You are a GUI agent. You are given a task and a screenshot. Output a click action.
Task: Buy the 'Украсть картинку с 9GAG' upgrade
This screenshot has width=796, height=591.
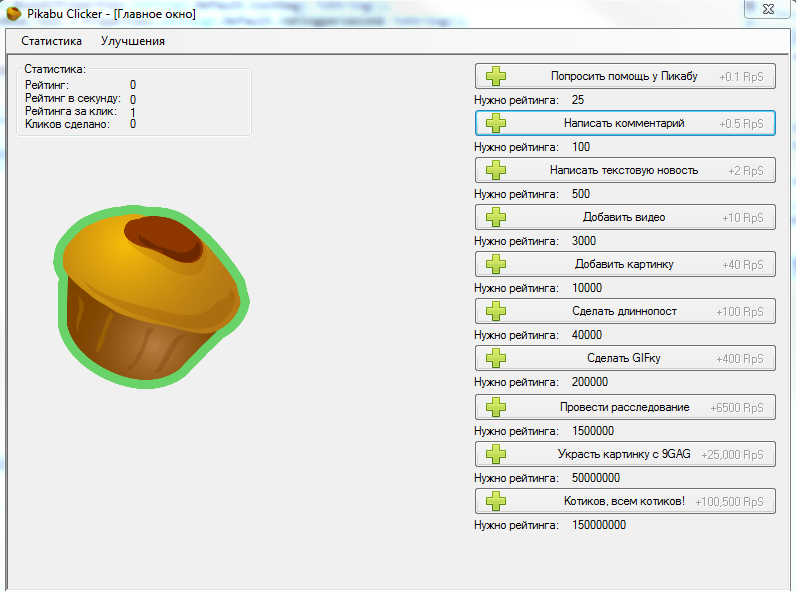click(x=625, y=454)
